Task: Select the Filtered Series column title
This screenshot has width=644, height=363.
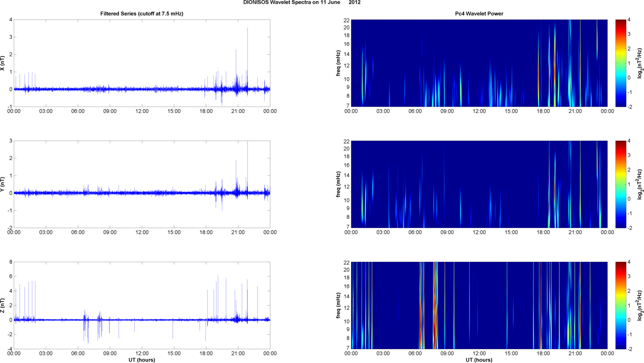Action: point(142,14)
